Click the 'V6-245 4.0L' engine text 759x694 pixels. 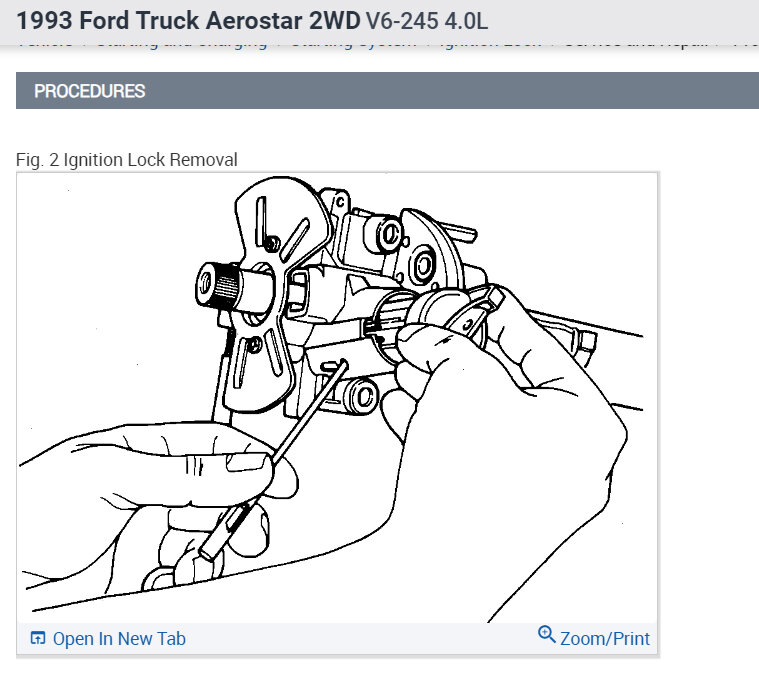point(426,21)
